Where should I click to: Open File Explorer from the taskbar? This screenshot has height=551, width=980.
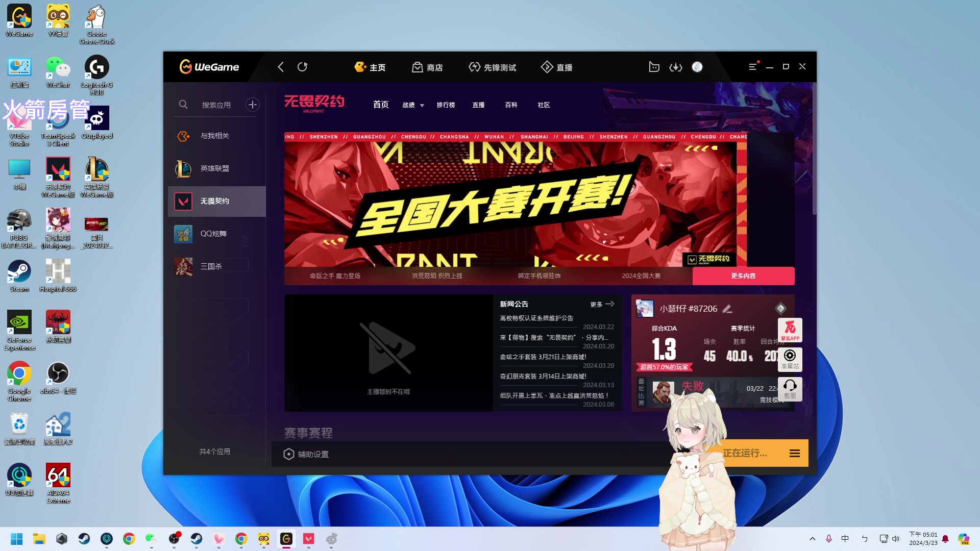[x=39, y=539]
